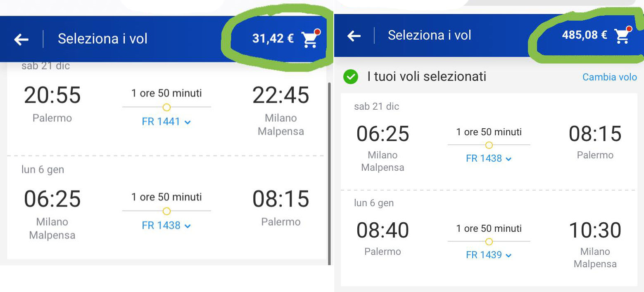Expand FR 1438 details in the right panel
The image size is (644, 292).
(489, 158)
